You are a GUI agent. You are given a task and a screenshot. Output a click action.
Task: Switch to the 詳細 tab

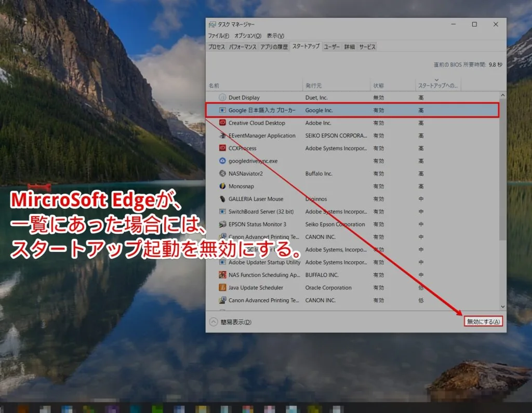350,47
